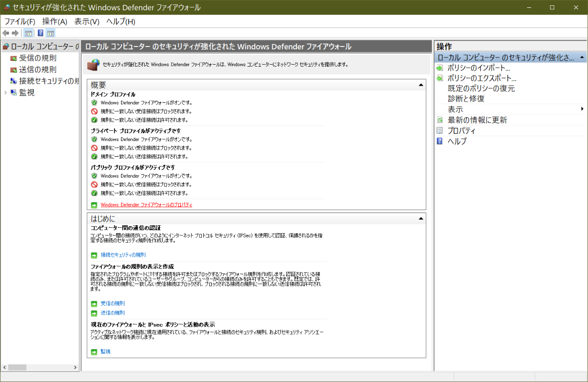Click プロパティ action text
The height and width of the screenshot is (382, 588).
tap(462, 131)
